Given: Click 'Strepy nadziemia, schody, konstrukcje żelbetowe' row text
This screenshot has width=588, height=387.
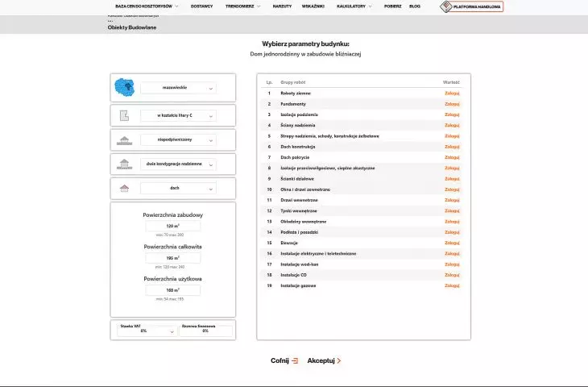Looking at the screenshot, I should coord(329,136).
